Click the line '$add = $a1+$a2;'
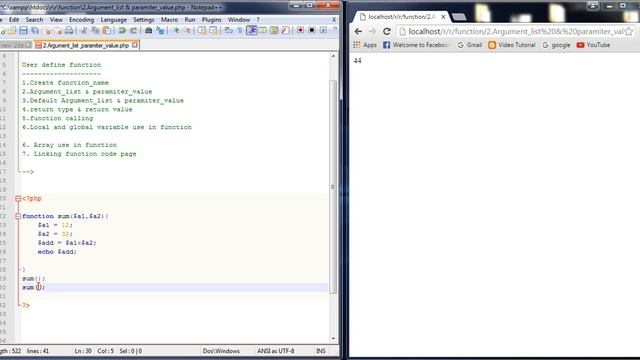This screenshot has height=360, width=640. point(67,243)
